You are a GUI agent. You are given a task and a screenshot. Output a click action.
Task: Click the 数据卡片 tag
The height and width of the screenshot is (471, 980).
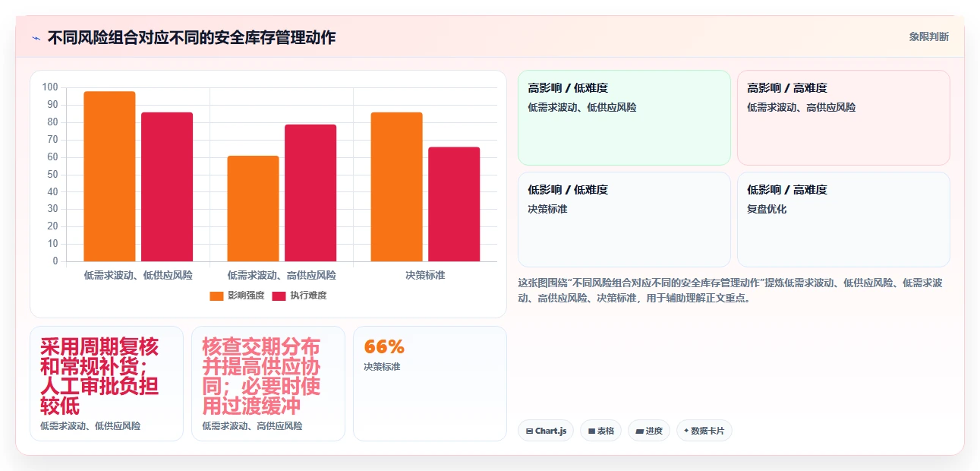(x=704, y=431)
